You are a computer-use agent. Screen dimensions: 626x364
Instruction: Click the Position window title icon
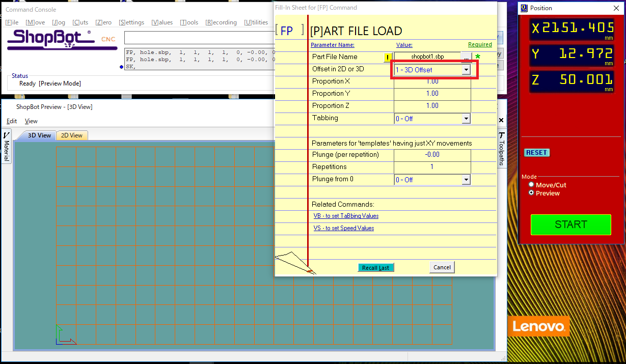(x=524, y=8)
